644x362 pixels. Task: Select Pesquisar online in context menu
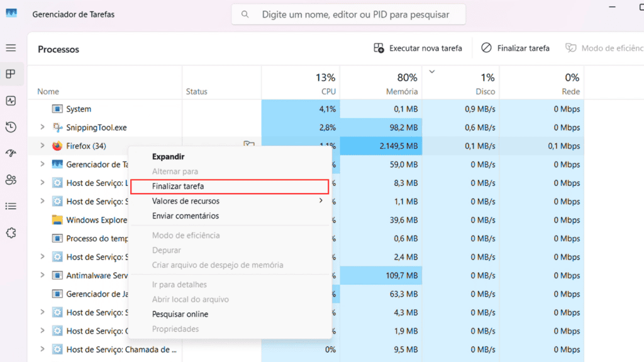(x=230, y=314)
